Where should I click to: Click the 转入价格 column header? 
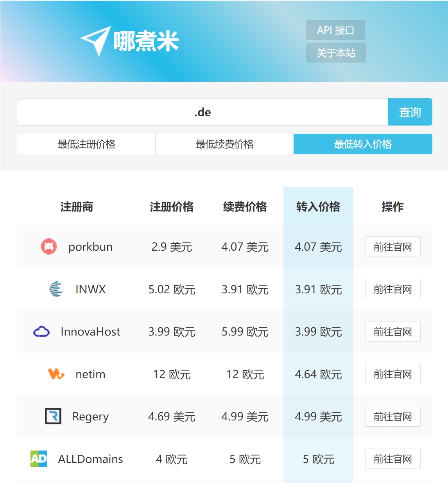pos(318,206)
